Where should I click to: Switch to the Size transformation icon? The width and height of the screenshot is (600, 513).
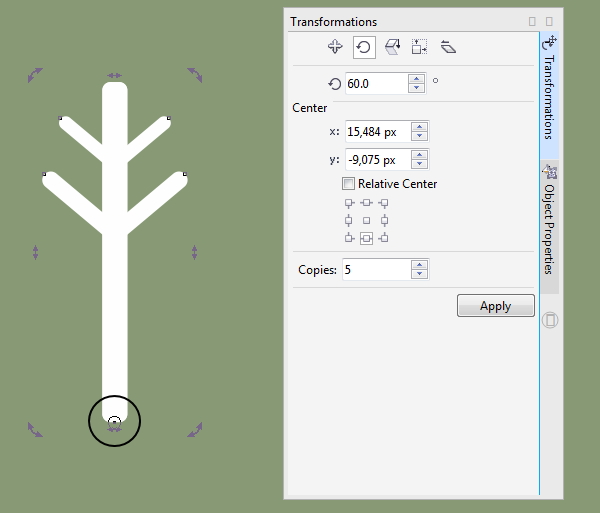419,47
